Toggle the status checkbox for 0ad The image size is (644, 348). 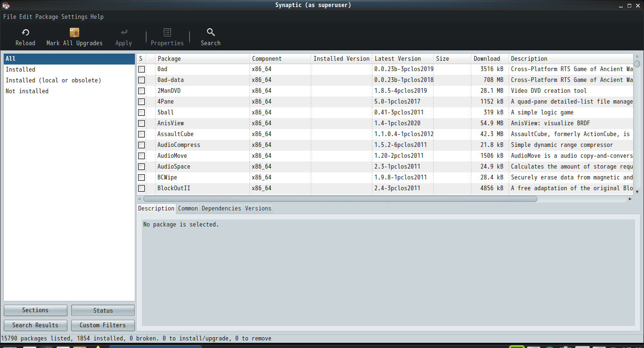141,69
